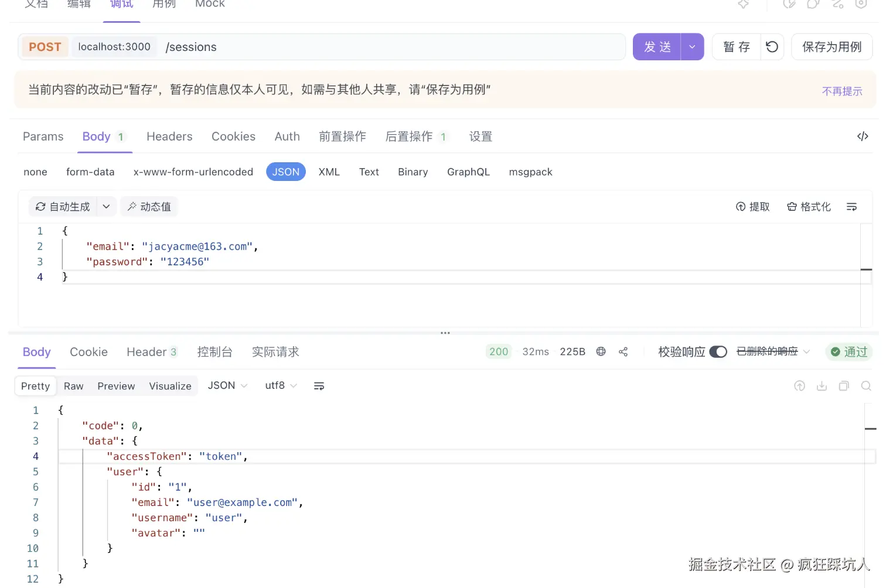Open the Mock top tab

click(x=210, y=4)
